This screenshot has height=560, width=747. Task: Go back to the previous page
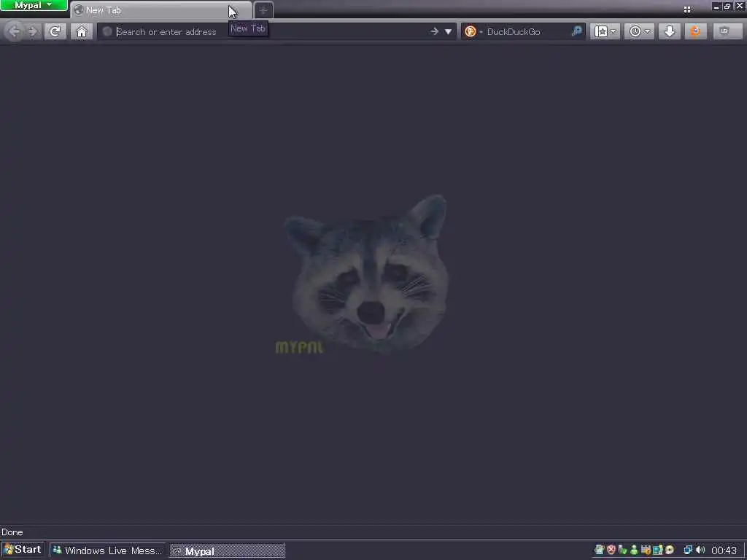[14, 31]
